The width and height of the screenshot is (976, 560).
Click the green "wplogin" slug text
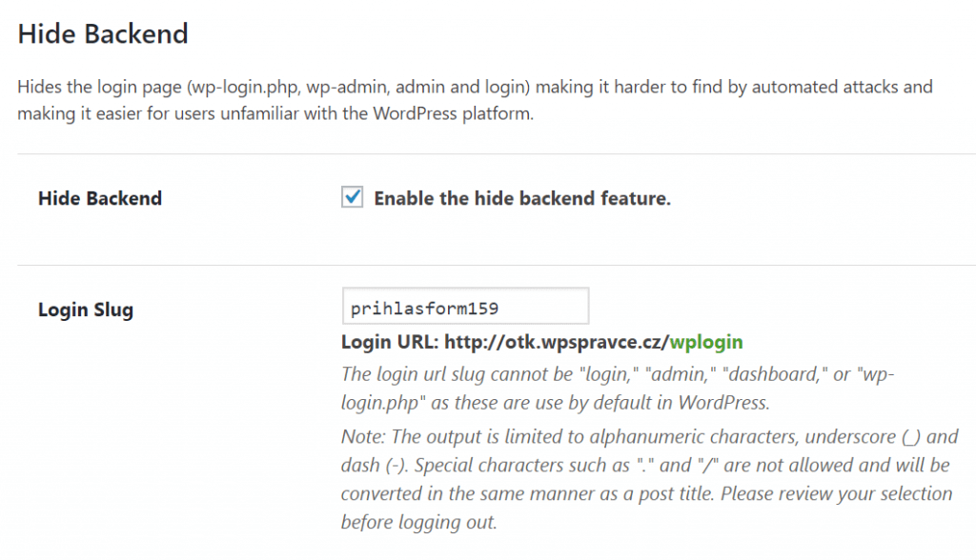tap(706, 342)
